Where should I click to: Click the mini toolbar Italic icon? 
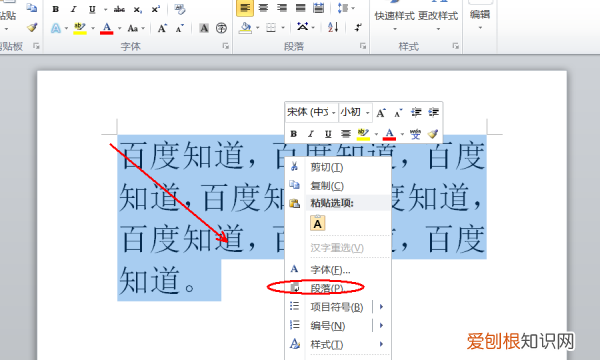pyautogui.click(x=311, y=134)
